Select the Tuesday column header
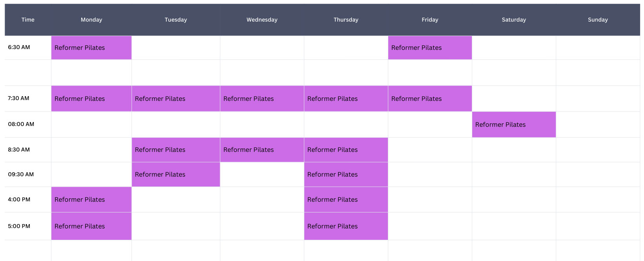This screenshot has width=644, height=261. pyautogui.click(x=176, y=20)
